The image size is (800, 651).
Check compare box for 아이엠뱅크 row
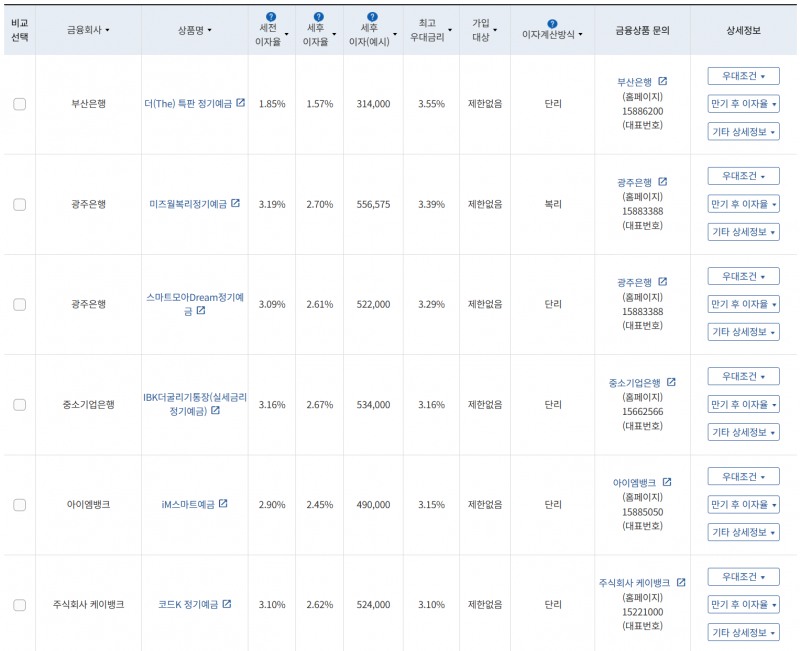pyautogui.click(x=19, y=505)
